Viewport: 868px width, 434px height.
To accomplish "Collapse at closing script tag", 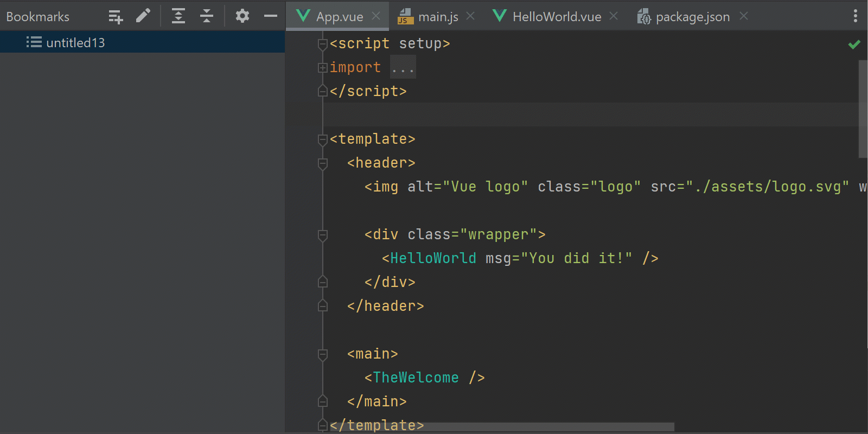I will [x=323, y=91].
